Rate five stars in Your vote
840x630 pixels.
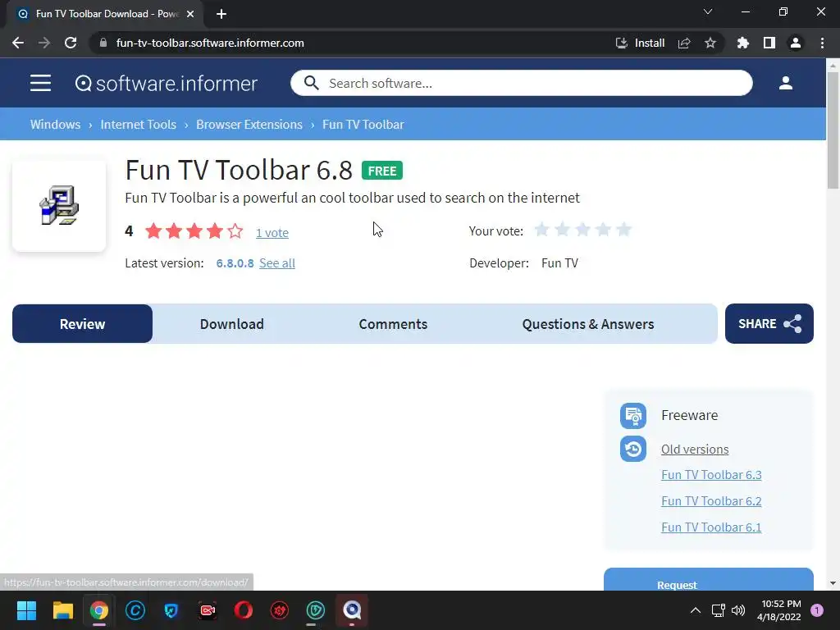coord(623,230)
